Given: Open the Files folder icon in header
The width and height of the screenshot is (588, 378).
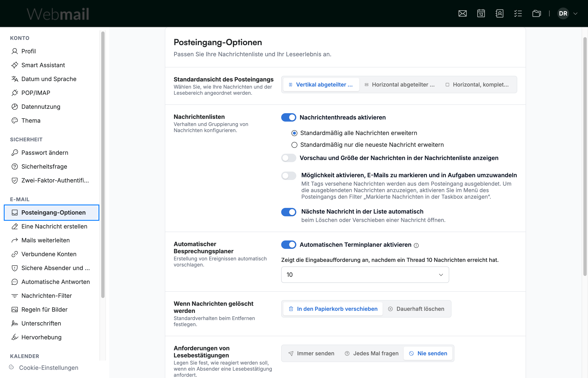Looking at the screenshot, I should [x=537, y=13].
